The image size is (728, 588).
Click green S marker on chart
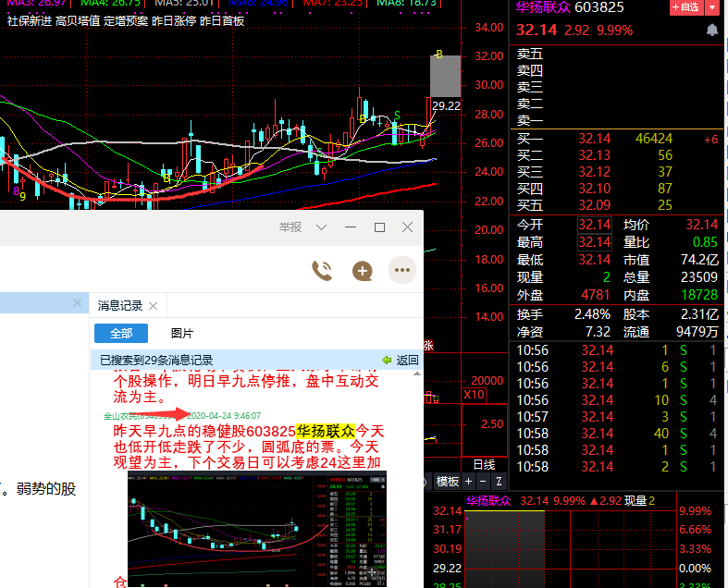coord(397,115)
